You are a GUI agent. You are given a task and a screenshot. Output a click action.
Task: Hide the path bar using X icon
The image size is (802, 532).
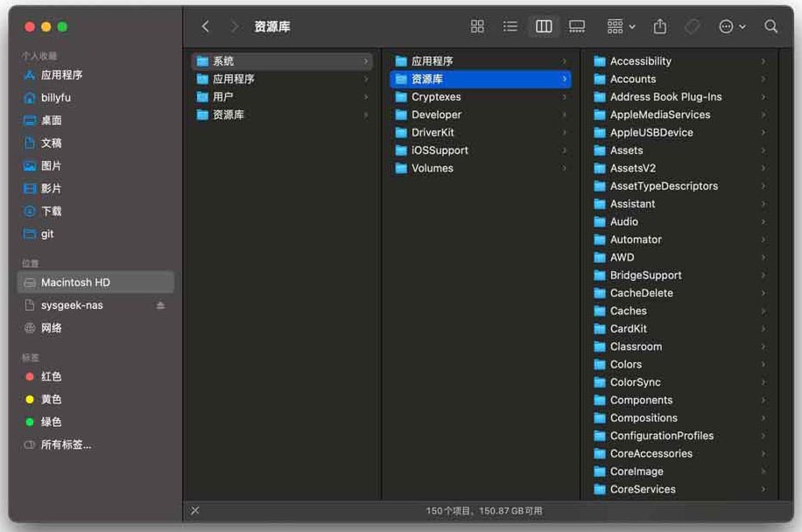(x=195, y=510)
